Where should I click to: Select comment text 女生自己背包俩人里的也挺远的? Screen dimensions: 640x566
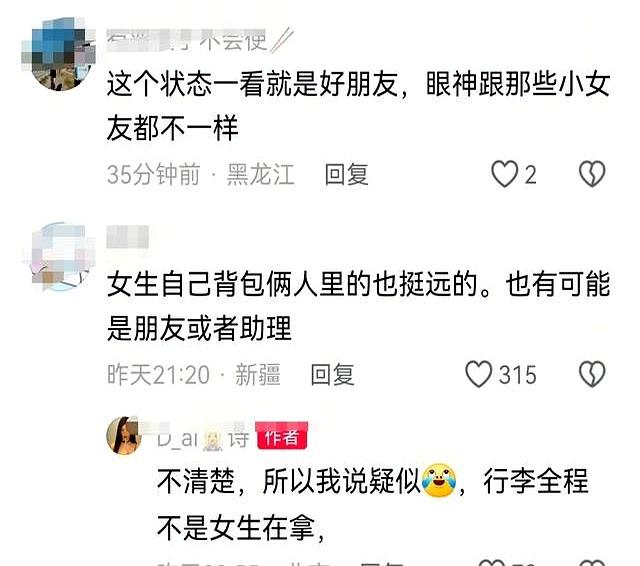293,284
